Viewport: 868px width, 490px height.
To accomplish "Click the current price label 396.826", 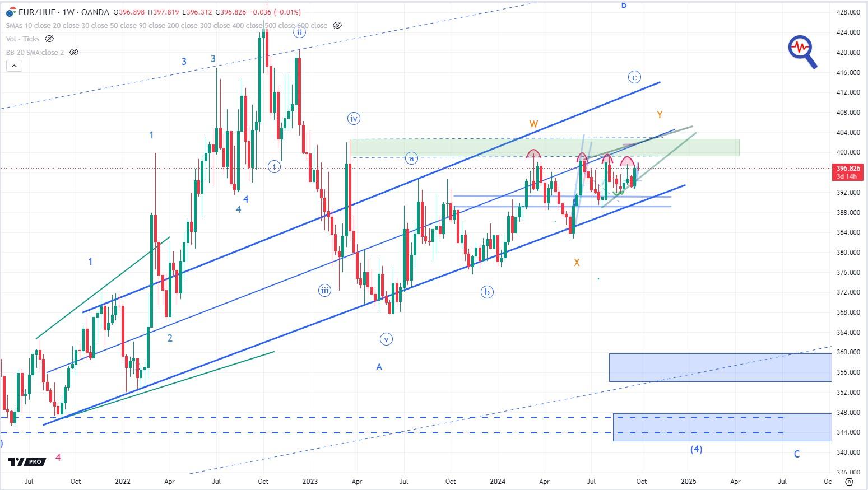I will click(848, 168).
